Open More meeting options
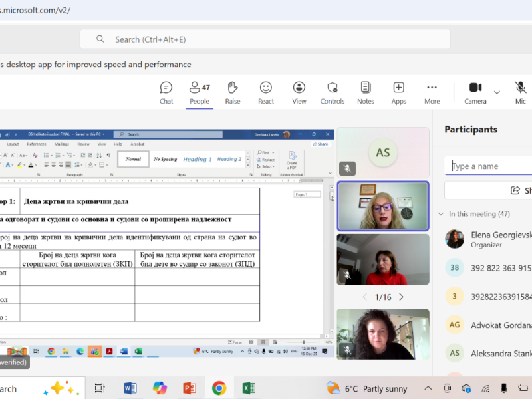The image size is (532, 399). (432, 92)
